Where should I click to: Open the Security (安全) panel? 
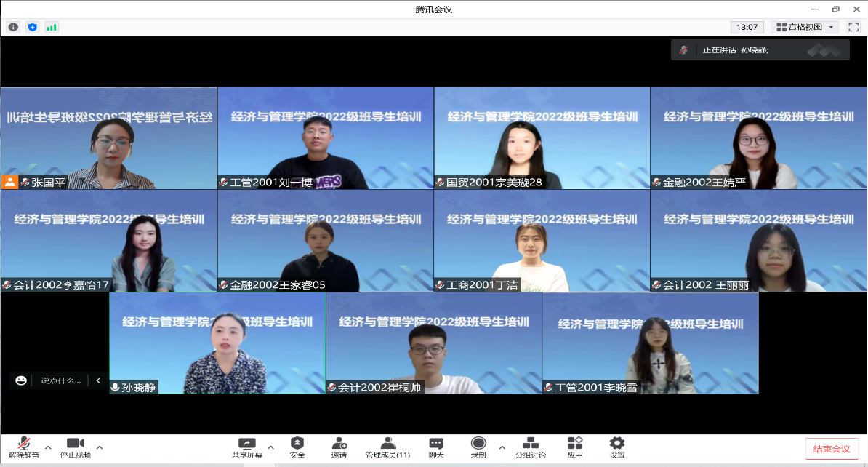tap(297, 447)
